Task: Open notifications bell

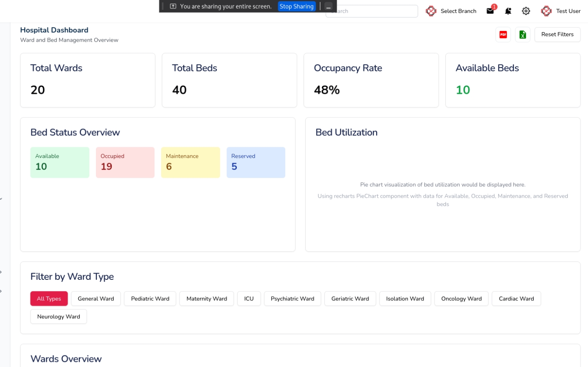Action: (508, 11)
